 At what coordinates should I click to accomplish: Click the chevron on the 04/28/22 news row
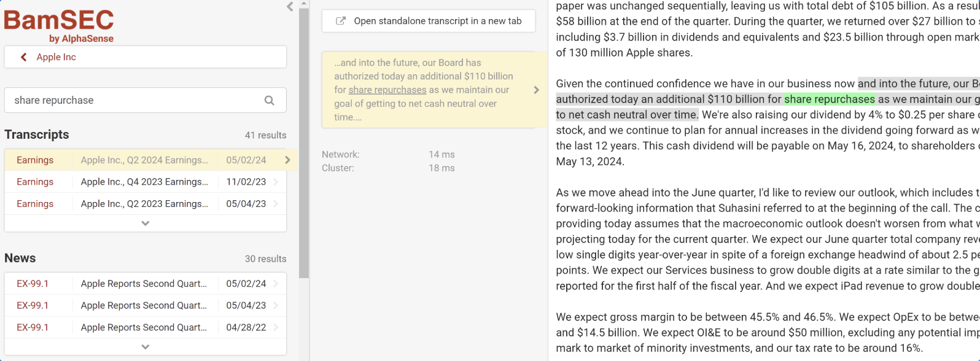(277, 327)
